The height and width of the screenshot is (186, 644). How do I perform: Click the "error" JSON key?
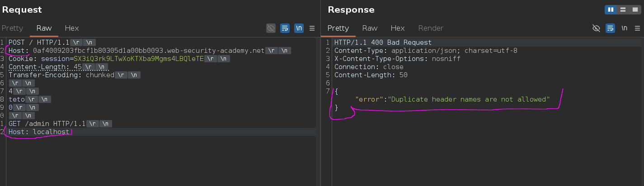(x=369, y=99)
